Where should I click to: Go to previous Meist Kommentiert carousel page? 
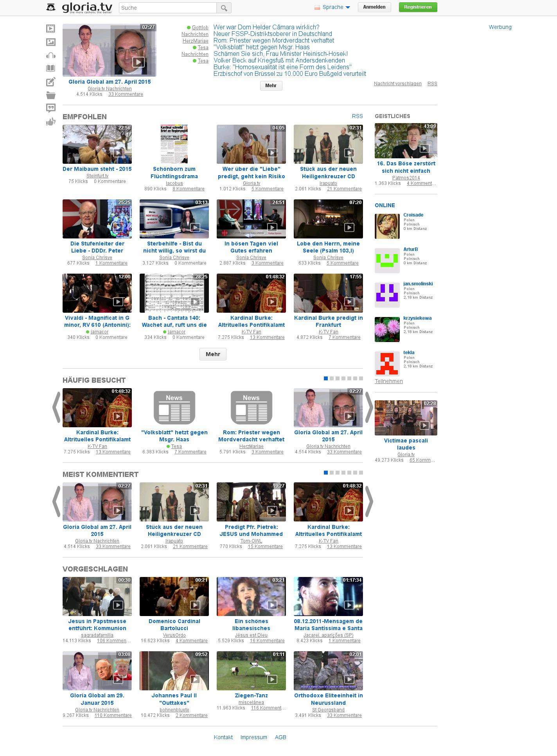(56, 502)
